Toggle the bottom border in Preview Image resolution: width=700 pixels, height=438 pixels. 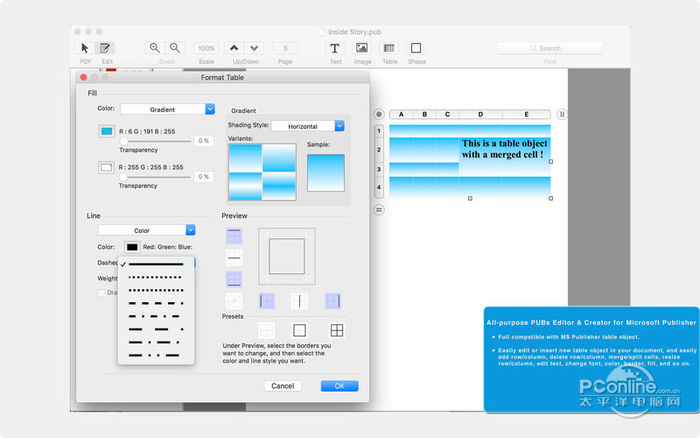pos(234,279)
